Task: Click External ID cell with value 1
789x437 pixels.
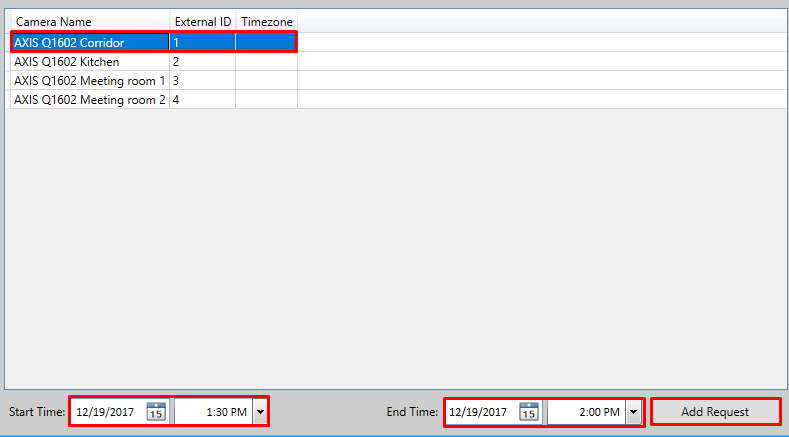Action: pyautogui.click(x=203, y=42)
